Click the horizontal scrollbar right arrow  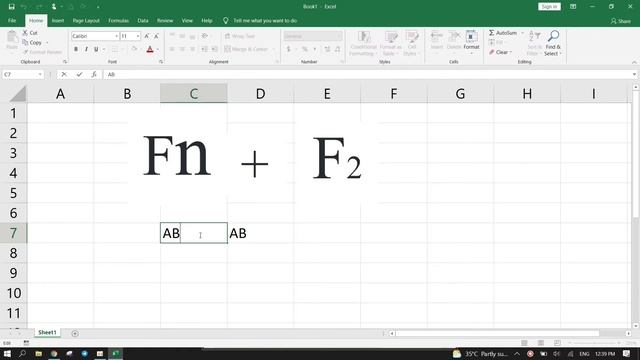point(629,333)
